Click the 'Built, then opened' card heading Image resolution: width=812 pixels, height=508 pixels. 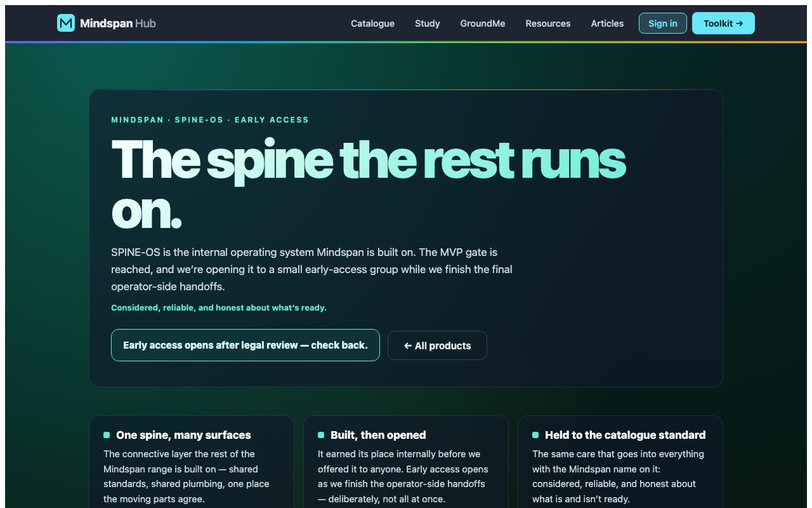pos(378,435)
